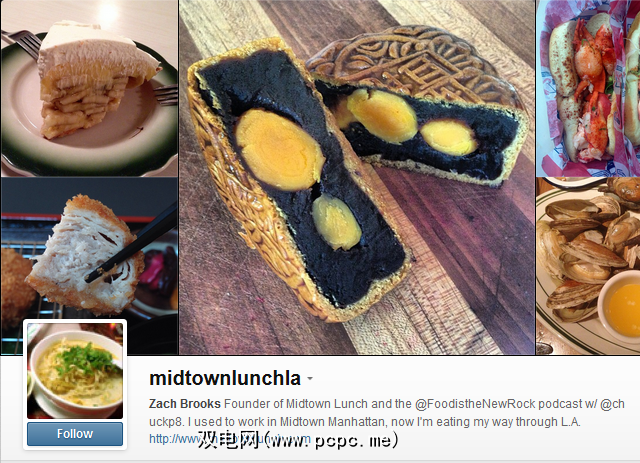Click the large egg yolk in mooncake
The width and height of the screenshot is (640, 463).
[x=280, y=149]
